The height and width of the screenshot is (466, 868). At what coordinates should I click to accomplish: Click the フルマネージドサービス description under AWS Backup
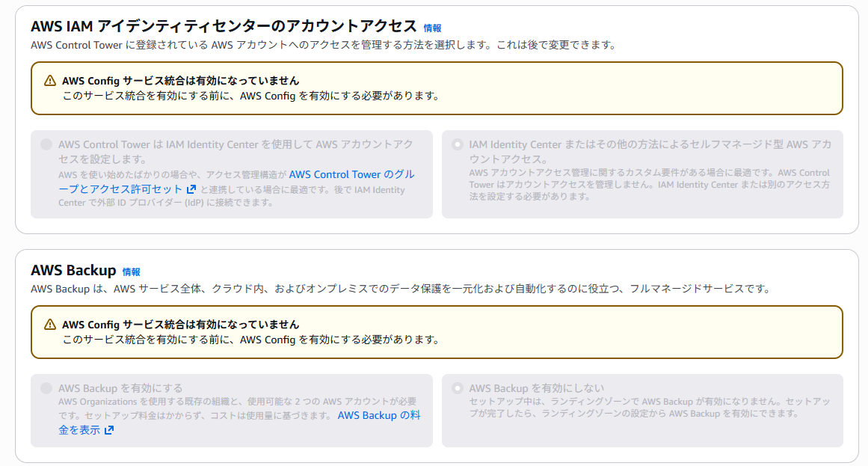[x=400, y=289]
